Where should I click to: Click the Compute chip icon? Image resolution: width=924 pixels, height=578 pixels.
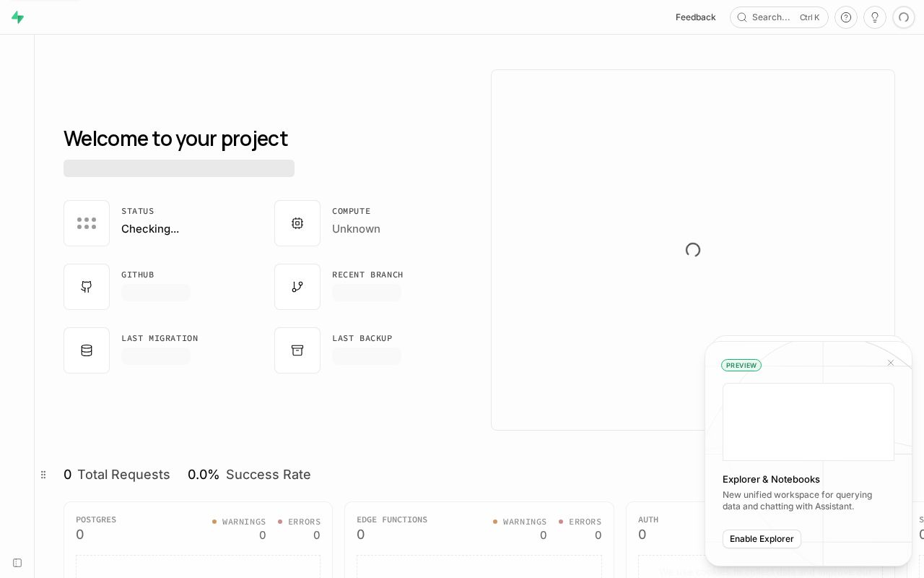297,223
